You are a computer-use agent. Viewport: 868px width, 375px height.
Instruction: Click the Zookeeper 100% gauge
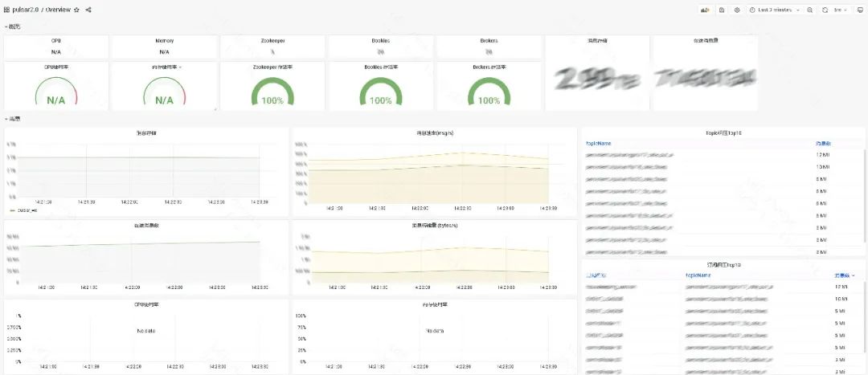273,92
